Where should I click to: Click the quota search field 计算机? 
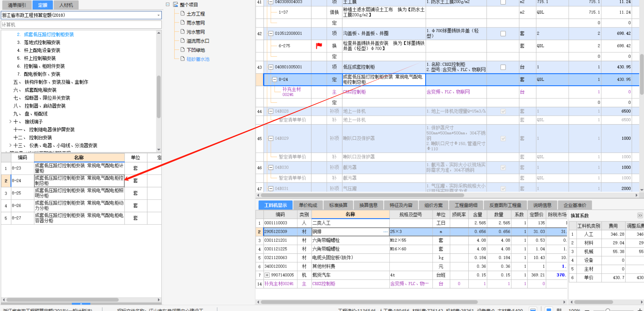[81, 25]
